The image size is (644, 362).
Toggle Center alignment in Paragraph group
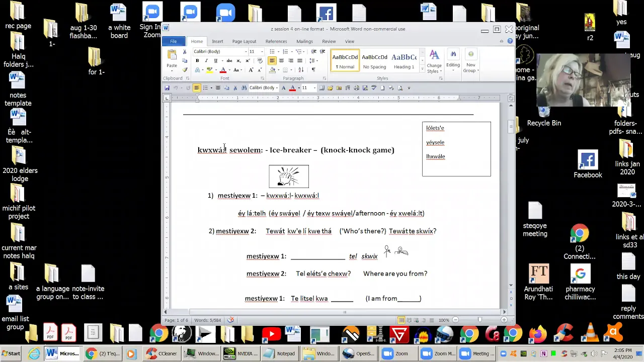pyautogui.click(x=281, y=61)
